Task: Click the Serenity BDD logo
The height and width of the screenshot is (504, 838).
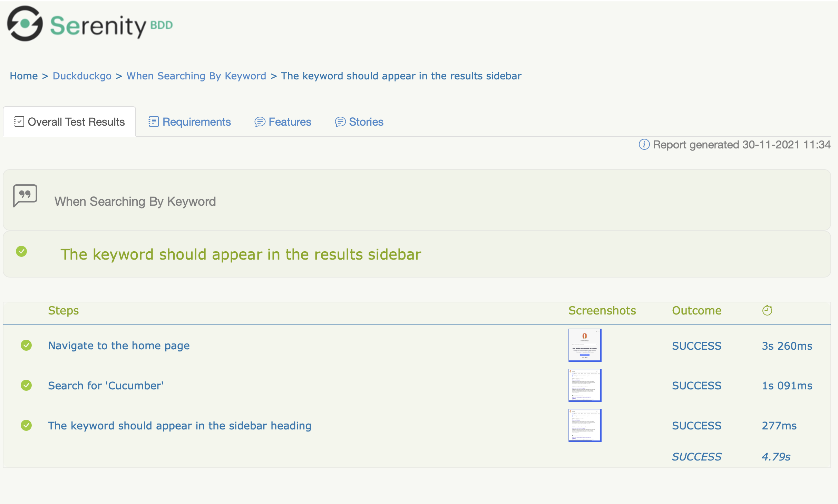Action: [90, 24]
